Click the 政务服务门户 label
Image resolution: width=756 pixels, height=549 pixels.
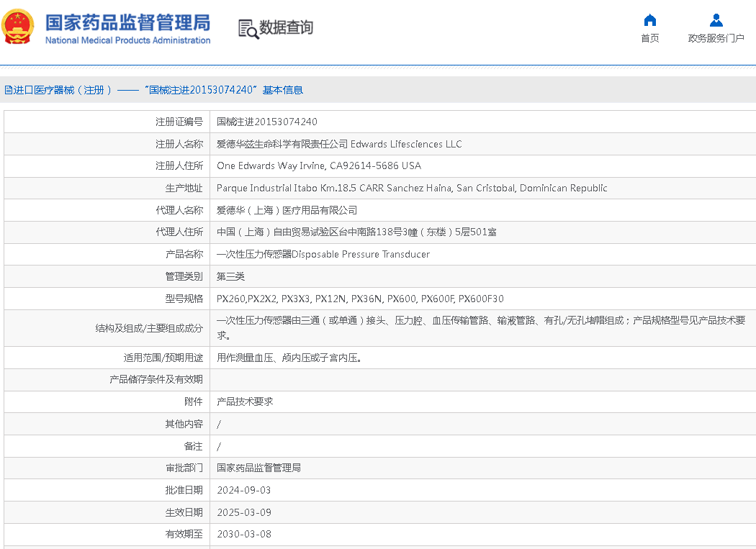point(716,38)
